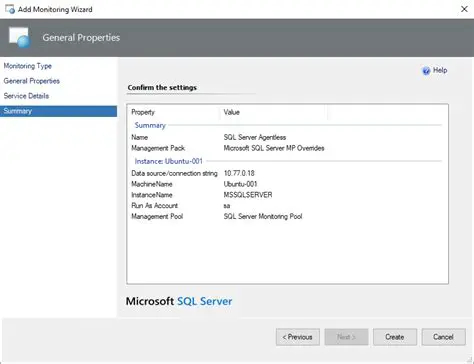
Task: Open the Help link text
Action: pos(440,70)
